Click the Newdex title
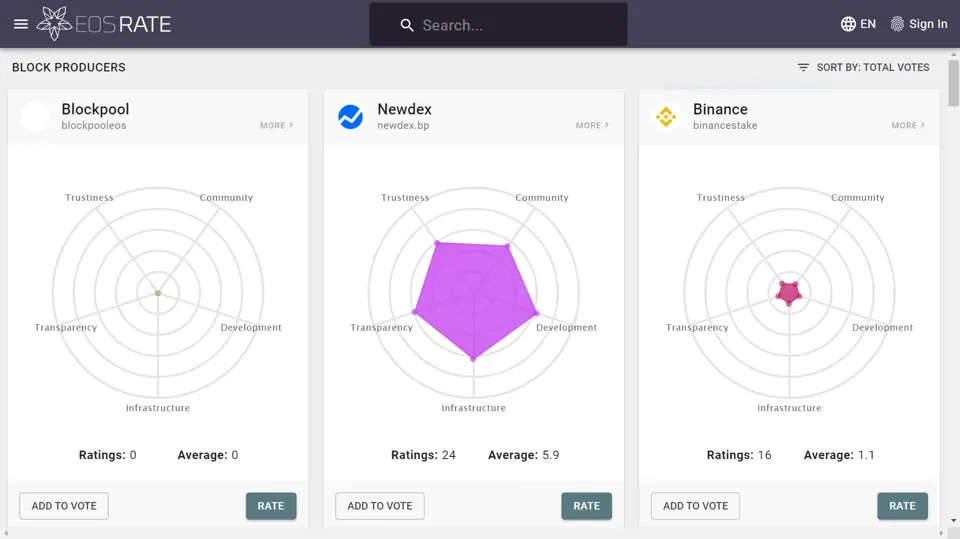The width and height of the screenshot is (960, 539). coord(404,109)
